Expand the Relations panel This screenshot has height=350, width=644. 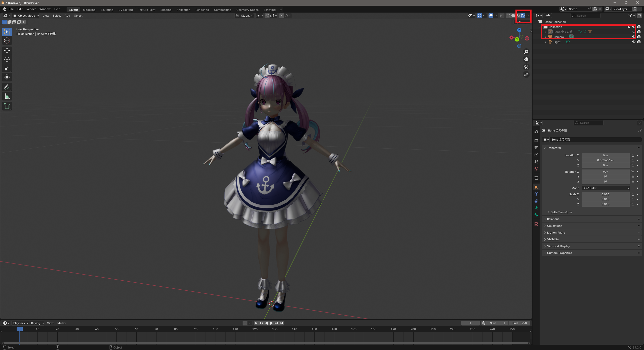tap(553, 219)
